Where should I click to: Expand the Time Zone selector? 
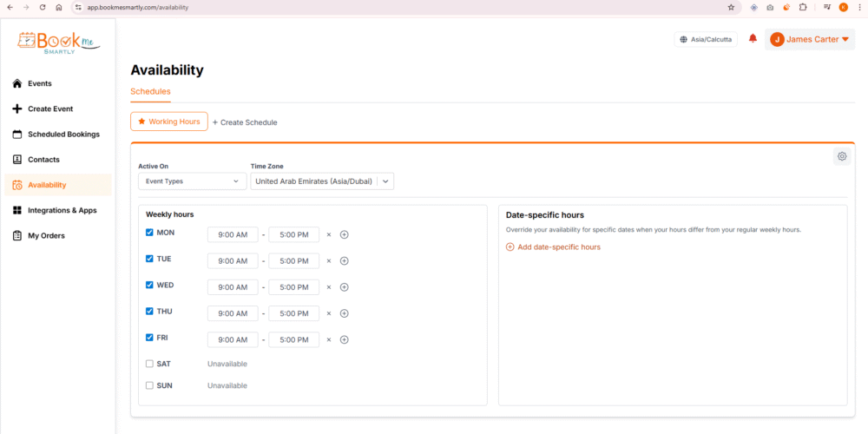tap(322, 181)
